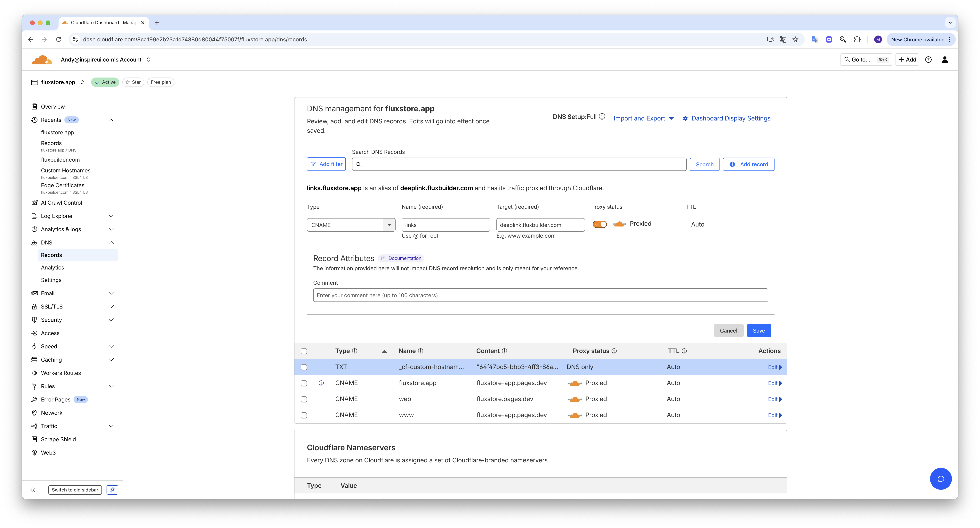Open Analytics under the DNS section
Screen dimensions: 980x528
click(x=52, y=268)
